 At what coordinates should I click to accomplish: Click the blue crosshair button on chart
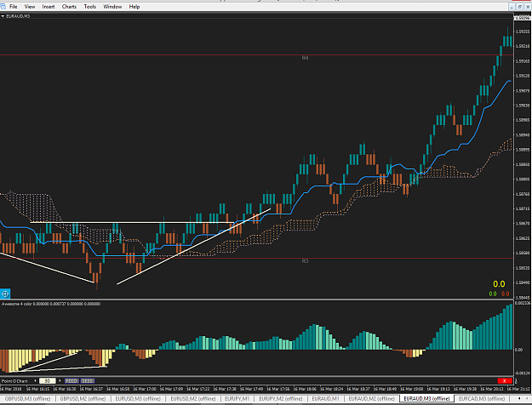pos(5,294)
